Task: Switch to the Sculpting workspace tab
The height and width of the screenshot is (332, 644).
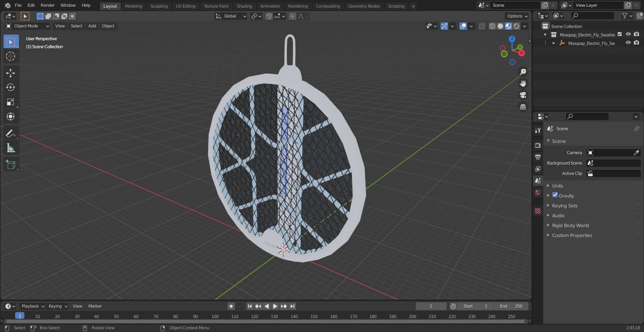Action: click(x=159, y=6)
